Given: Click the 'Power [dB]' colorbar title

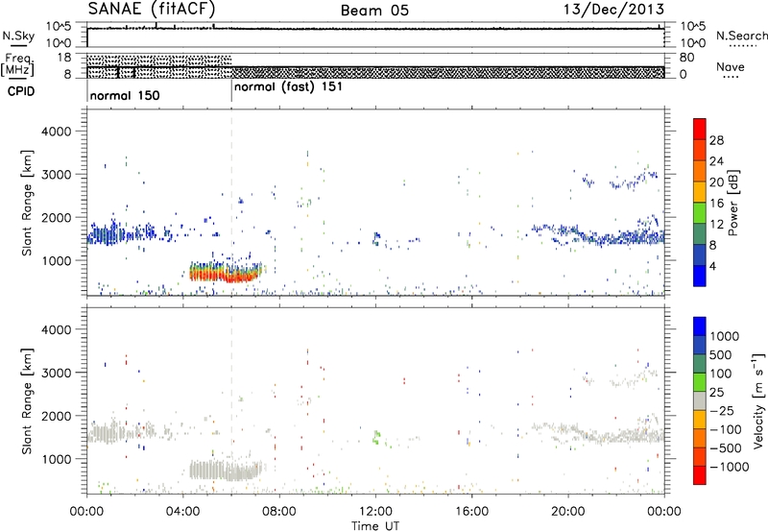Looking at the screenshot, I should point(733,203).
